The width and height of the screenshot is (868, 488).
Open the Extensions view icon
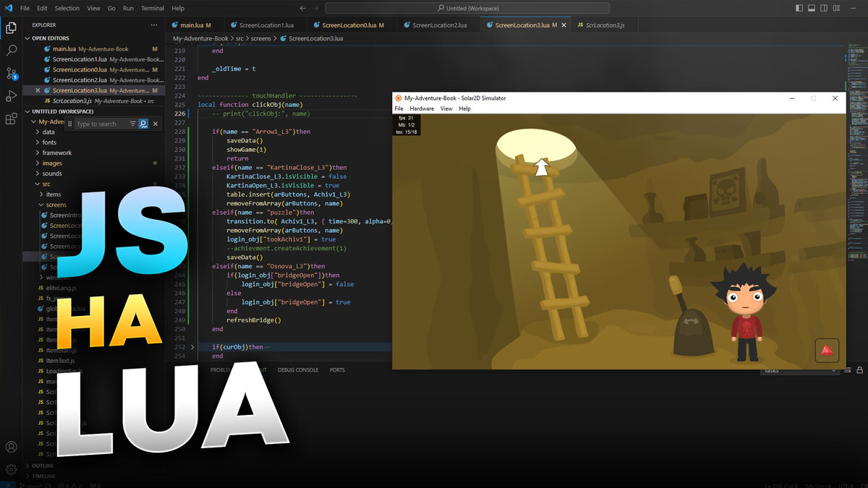[12, 119]
